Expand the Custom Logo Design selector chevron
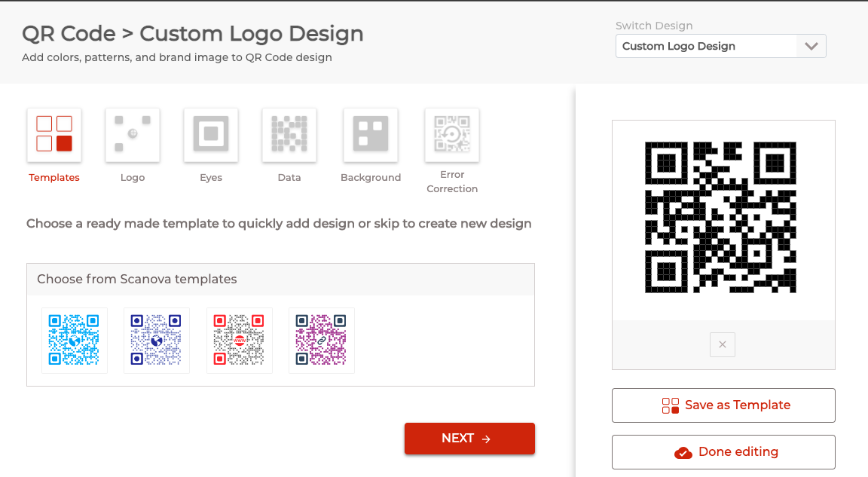This screenshot has width=868, height=477. [x=811, y=46]
